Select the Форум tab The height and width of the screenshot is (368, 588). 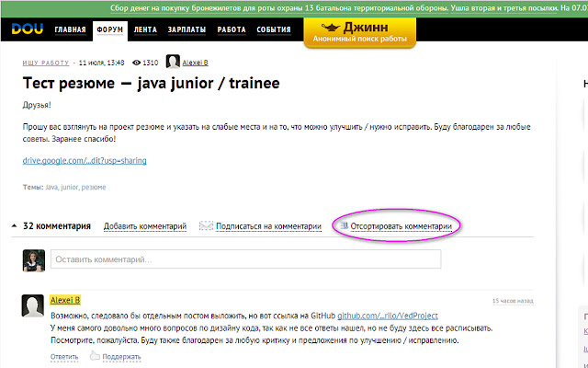(x=110, y=29)
